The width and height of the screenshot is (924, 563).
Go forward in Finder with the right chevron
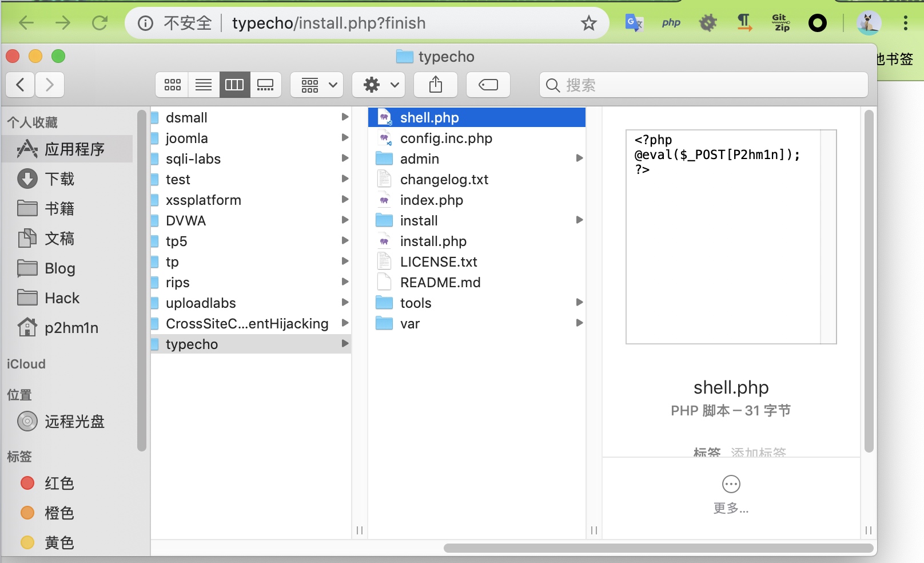(x=50, y=85)
